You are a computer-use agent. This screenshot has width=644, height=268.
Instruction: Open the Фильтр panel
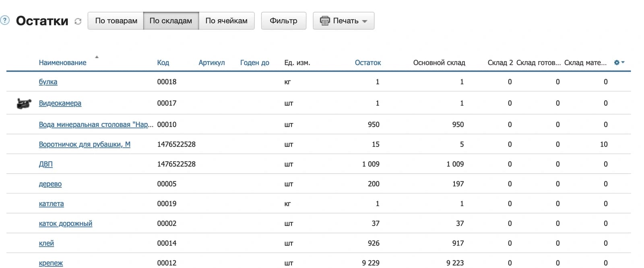pyautogui.click(x=283, y=21)
